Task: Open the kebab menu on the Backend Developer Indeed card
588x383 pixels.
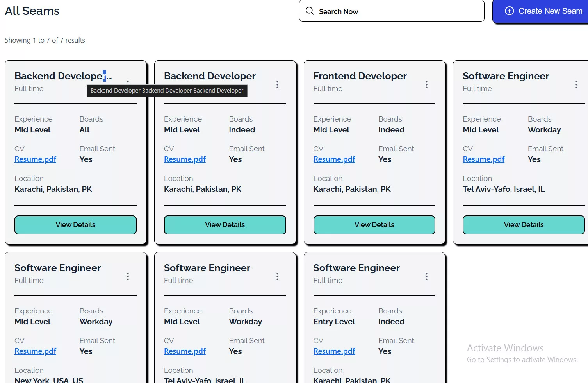Action: pos(277,85)
